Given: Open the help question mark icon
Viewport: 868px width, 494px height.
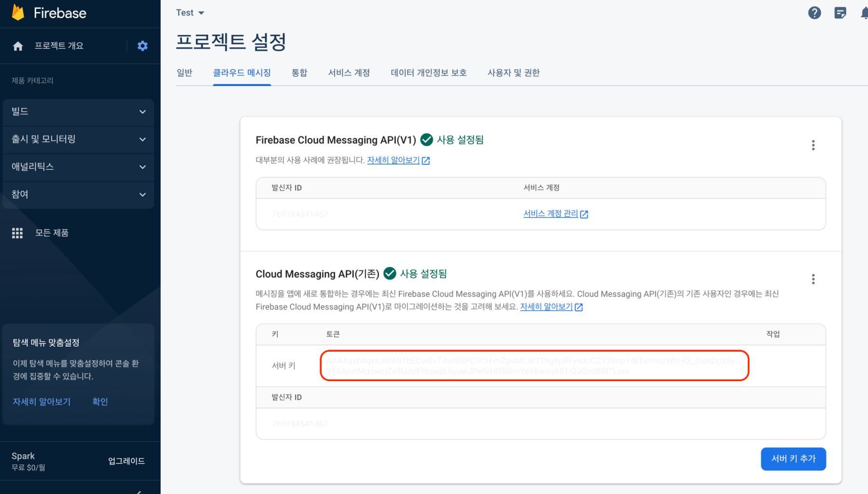Looking at the screenshot, I should pyautogui.click(x=814, y=13).
